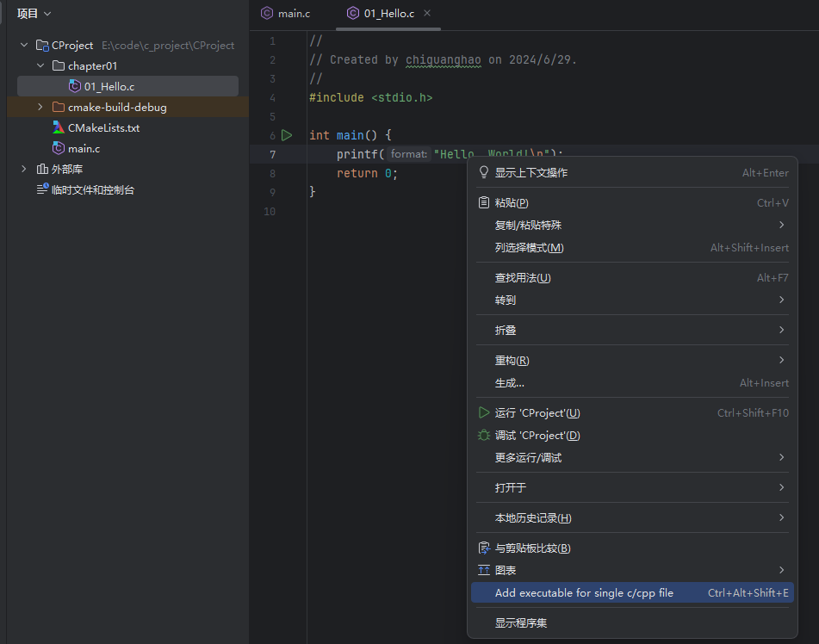Click the CMakeLists.txt file icon
Viewport: 819px width, 644px height.
(59, 128)
